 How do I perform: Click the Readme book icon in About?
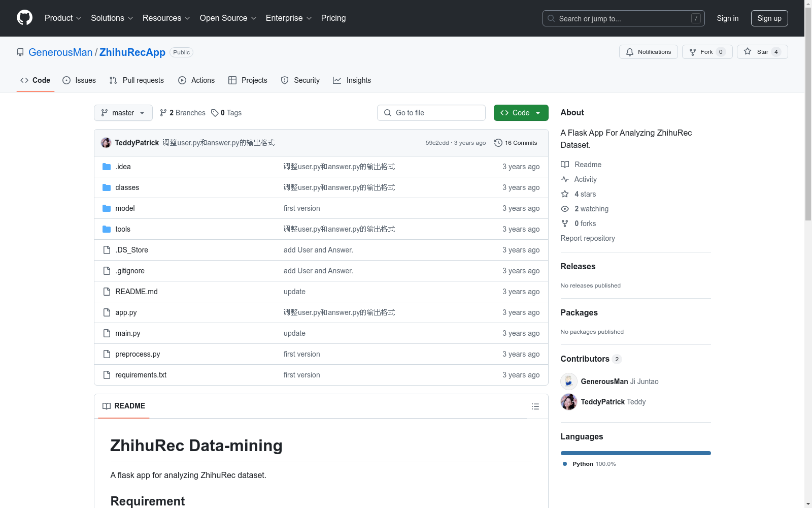pos(565,165)
